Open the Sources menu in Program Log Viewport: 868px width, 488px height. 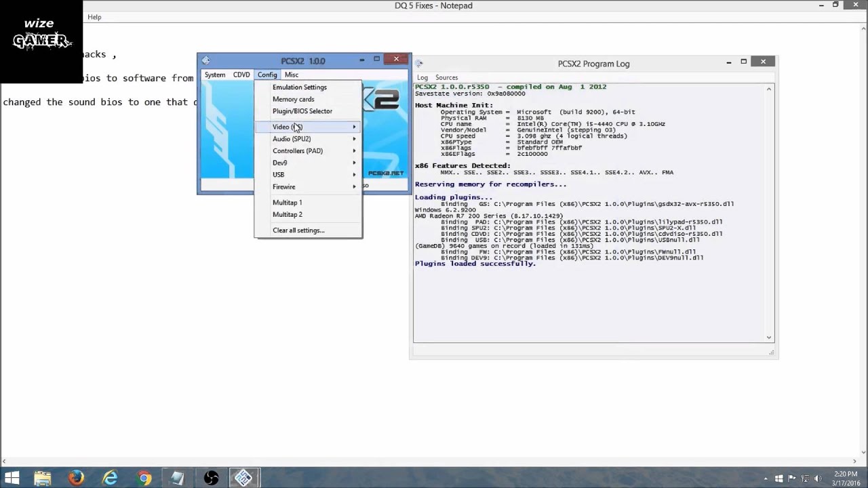[x=446, y=77]
